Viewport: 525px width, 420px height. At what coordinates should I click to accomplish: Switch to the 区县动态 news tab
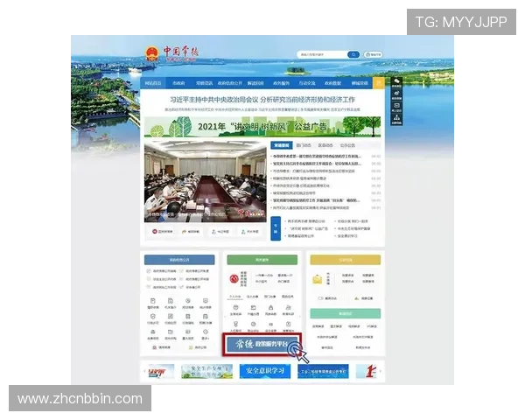pos(325,145)
